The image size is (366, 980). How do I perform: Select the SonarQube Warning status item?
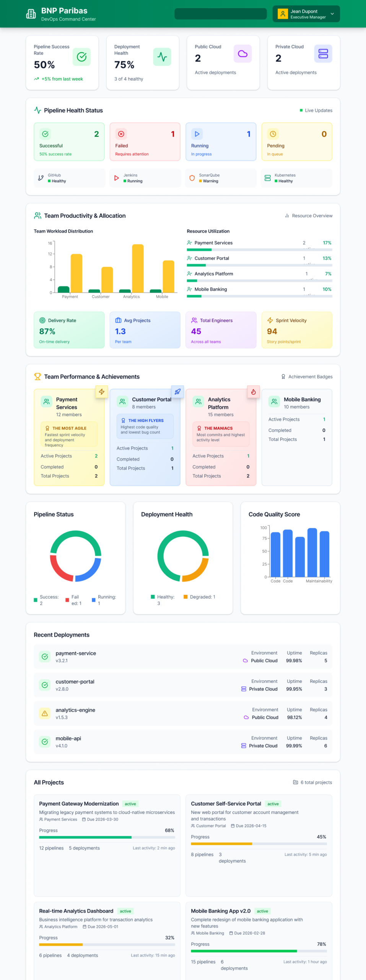[x=221, y=178]
